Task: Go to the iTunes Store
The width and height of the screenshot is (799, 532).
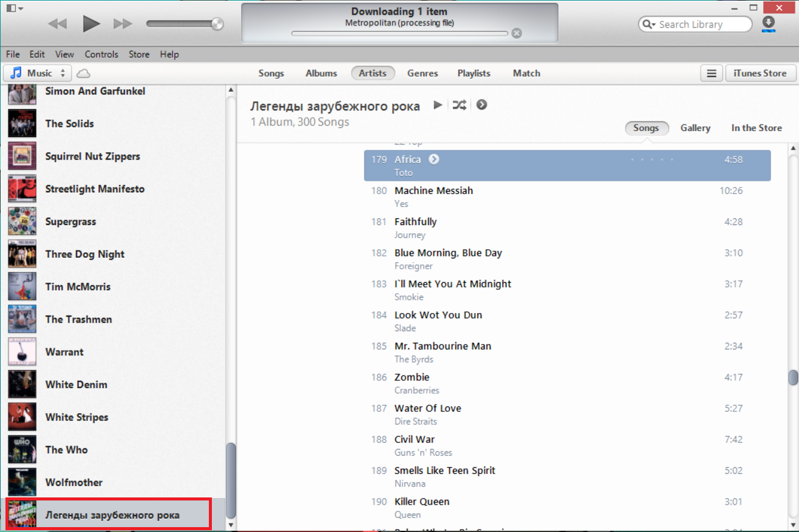Action: click(760, 73)
